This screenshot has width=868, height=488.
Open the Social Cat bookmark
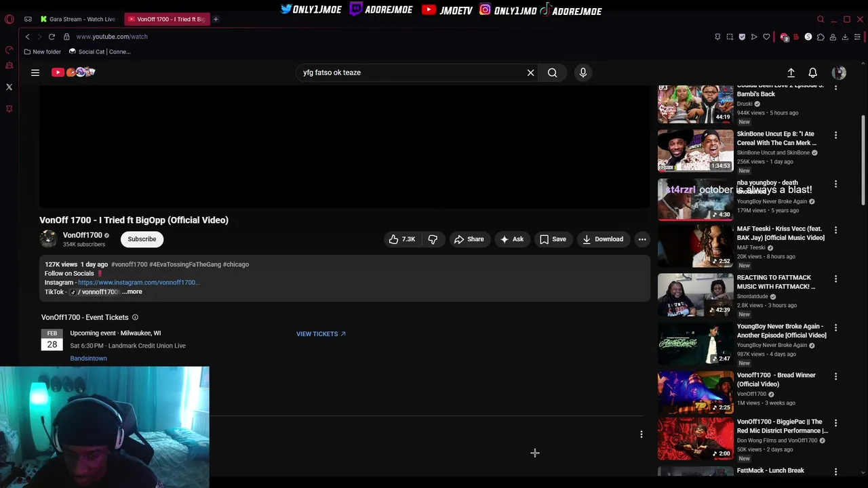[100, 52]
